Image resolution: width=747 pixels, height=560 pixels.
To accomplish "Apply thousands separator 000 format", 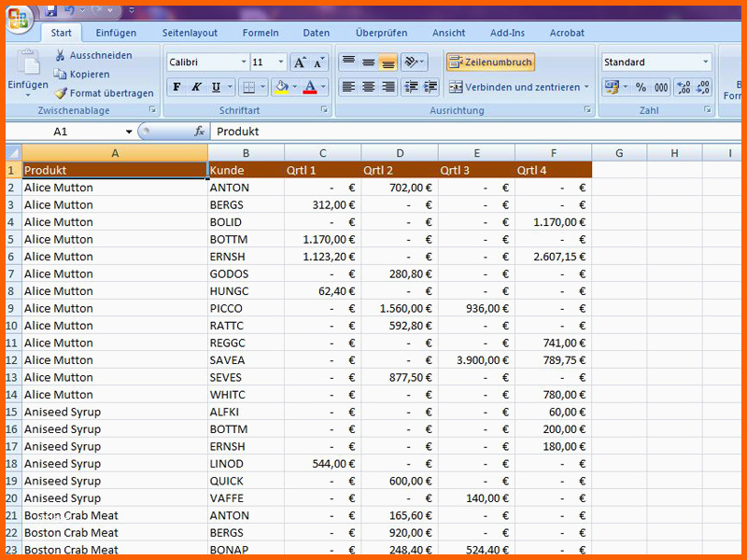I will pos(661,88).
